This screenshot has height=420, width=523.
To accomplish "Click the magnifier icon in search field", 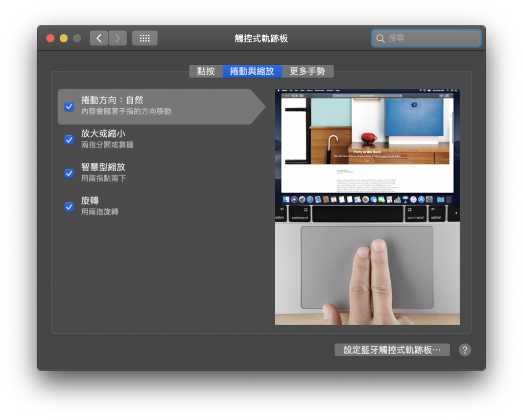I will [x=380, y=38].
